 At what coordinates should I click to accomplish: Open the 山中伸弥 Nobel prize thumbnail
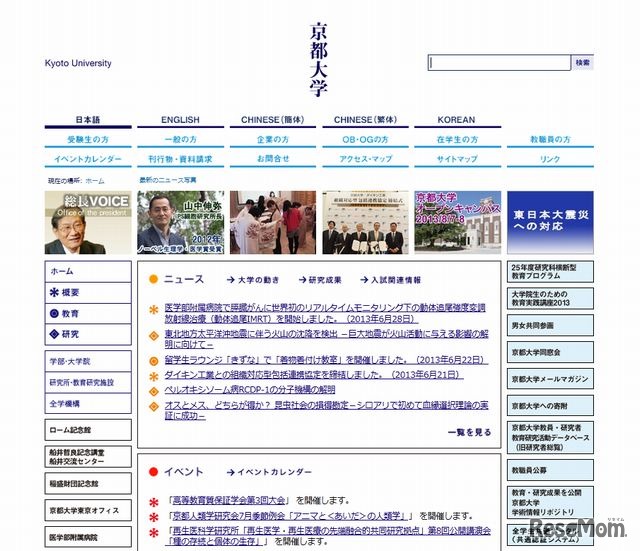coord(180,222)
